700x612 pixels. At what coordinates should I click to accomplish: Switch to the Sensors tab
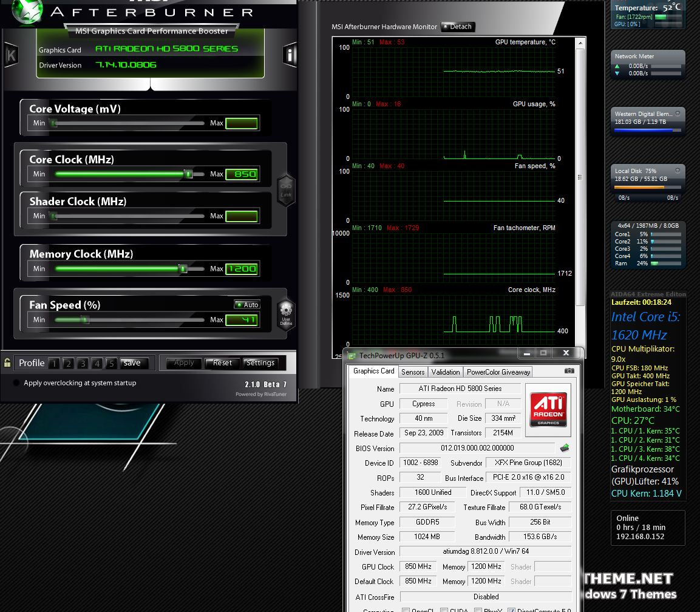point(413,372)
